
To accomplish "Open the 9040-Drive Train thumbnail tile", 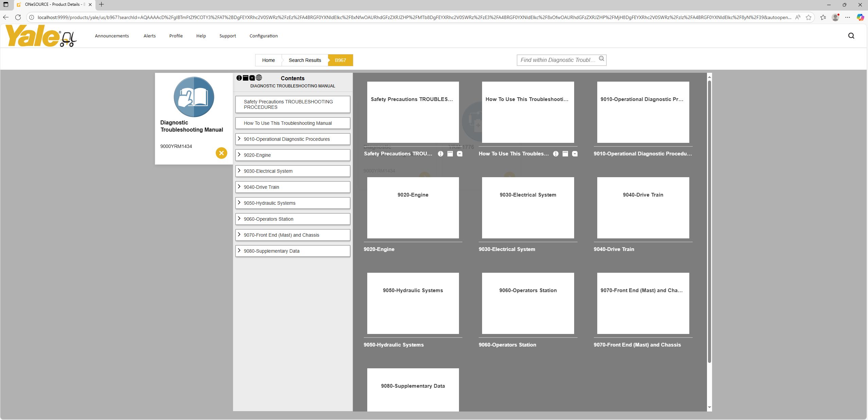I will tap(643, 207).
